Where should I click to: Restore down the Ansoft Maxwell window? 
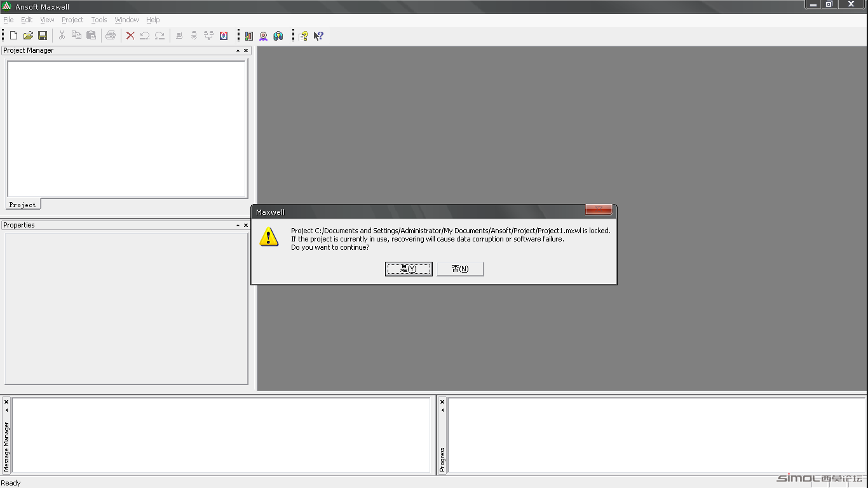coord(829,4)
